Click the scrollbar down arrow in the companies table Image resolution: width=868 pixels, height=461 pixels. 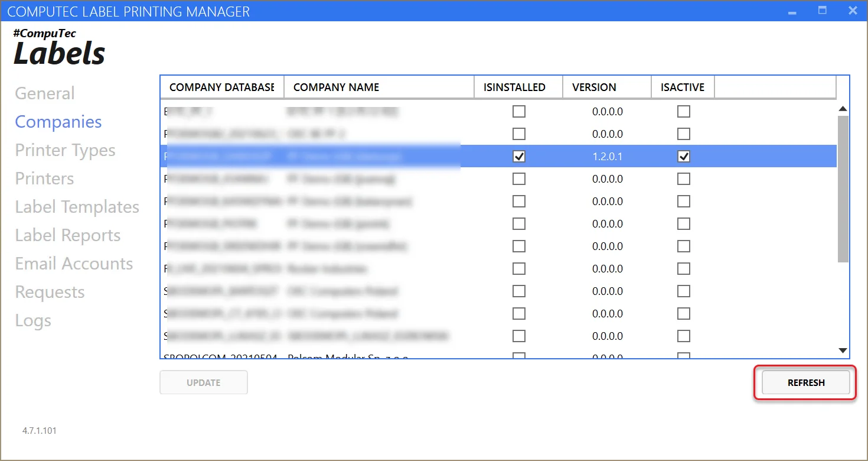(x=843, y=351)
